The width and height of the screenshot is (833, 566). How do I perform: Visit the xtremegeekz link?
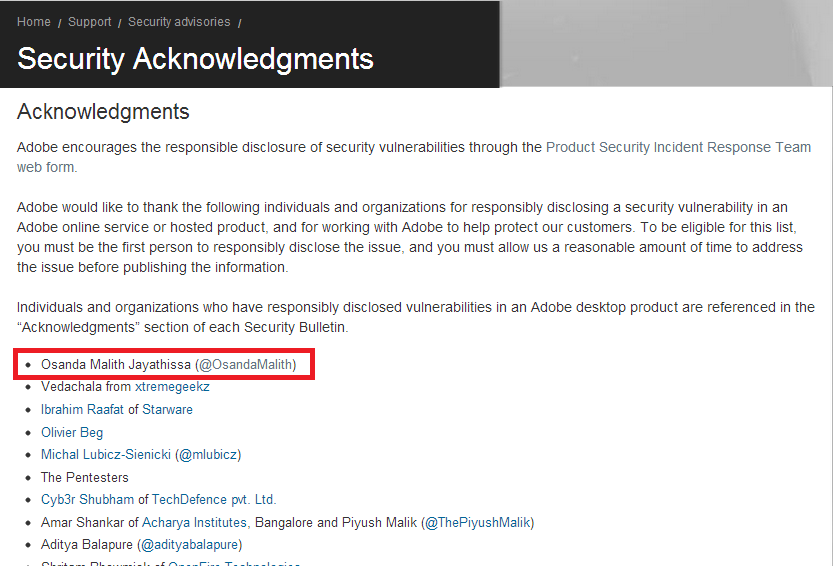pyautogui.click(x=172, y=387)
